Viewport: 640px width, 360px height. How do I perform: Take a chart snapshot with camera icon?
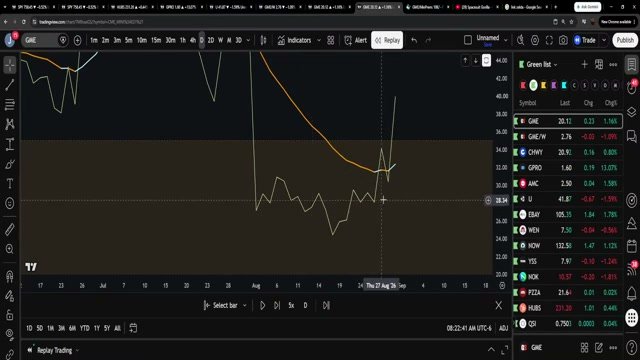click(563, 40)
